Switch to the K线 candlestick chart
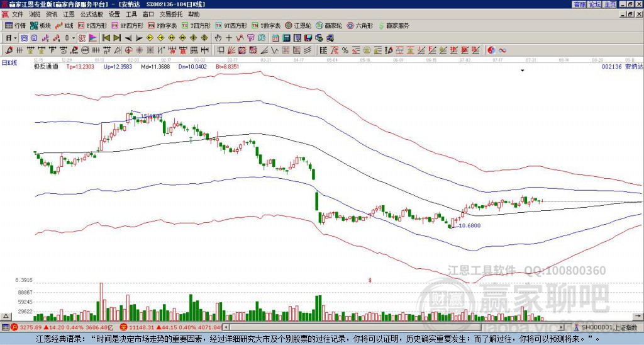 pos(64,25)
